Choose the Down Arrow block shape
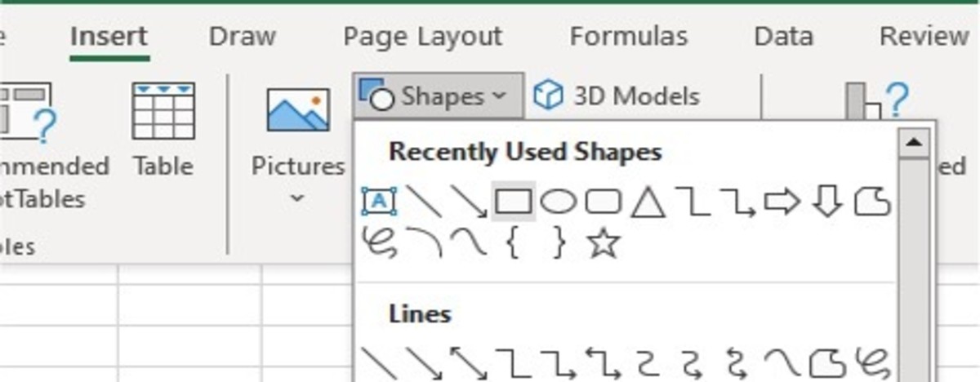The width and height of the screenshot is (980, 382). (826, 201)
